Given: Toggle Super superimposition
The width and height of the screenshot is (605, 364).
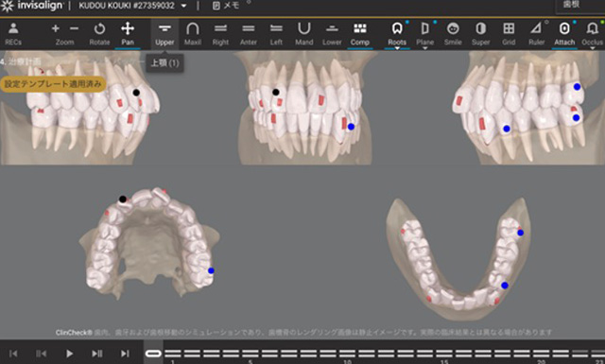Looking at the screenshot, I should coord(481,34).
